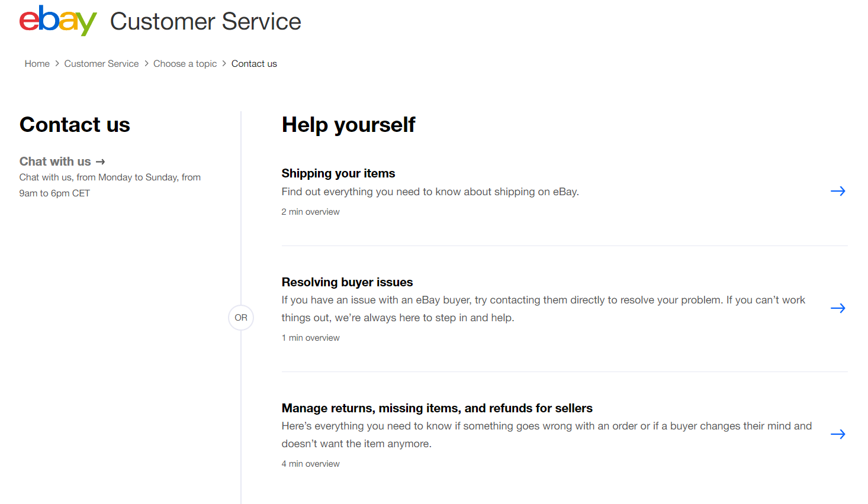Click the small arrow after Chat with us

100,161
